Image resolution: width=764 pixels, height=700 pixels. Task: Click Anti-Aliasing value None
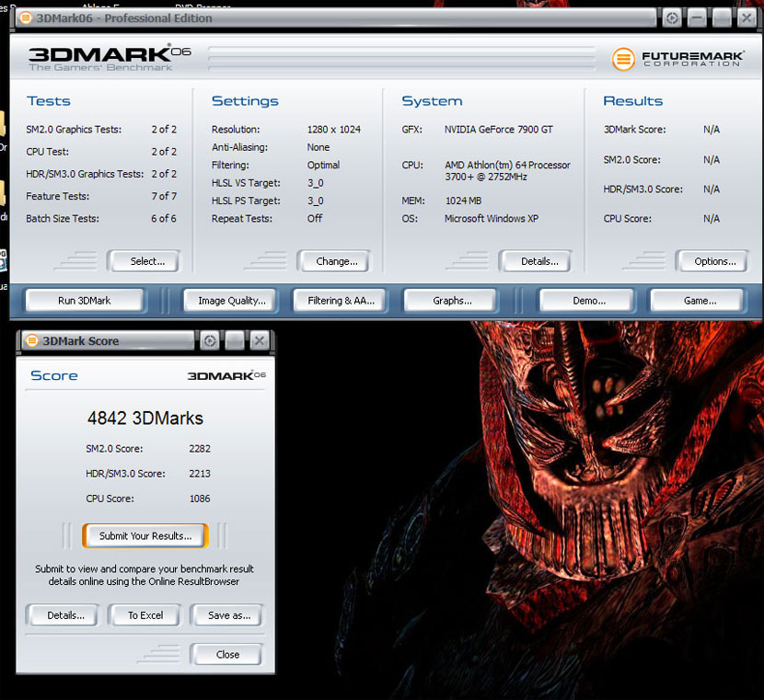pyautogui.click(x=318, y=147)
